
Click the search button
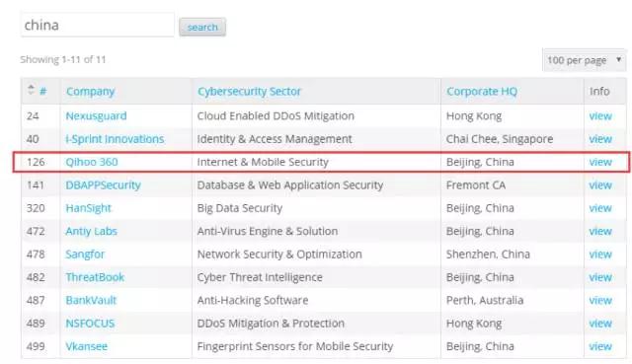point(202,27)
